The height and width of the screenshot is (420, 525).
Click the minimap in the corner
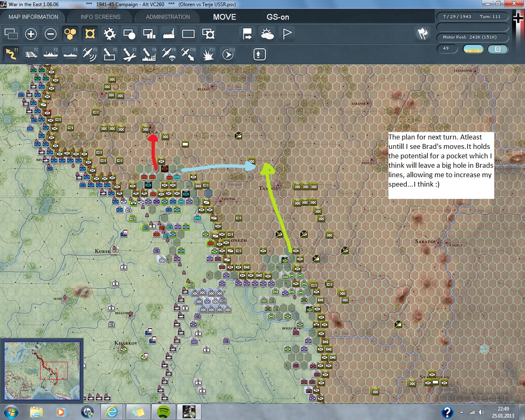point(42,371)
